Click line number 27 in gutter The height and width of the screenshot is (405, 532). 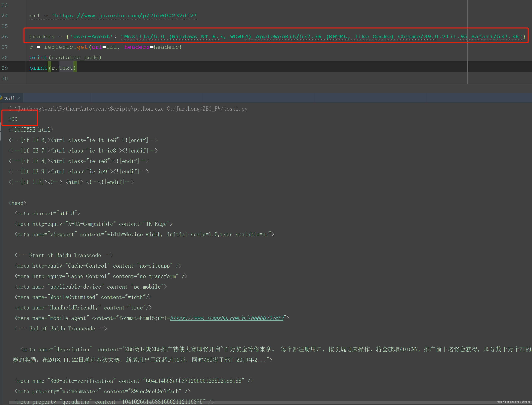click(x=5, y=47)
